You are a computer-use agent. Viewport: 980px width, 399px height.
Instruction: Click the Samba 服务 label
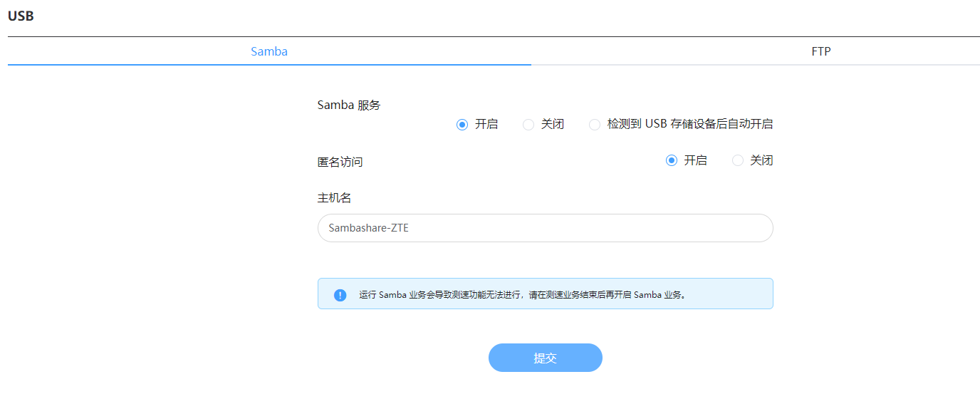[x=349, y=105]
